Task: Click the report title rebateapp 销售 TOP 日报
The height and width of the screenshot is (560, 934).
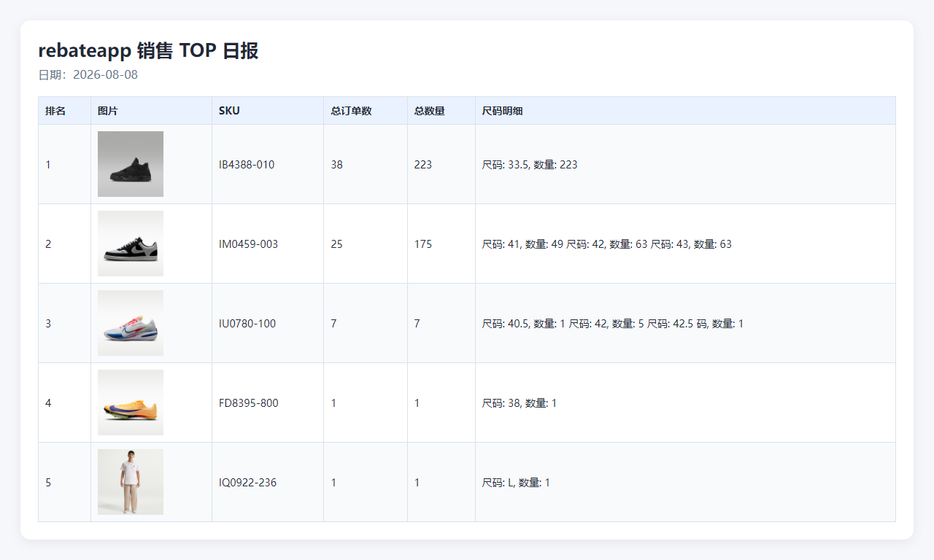Action: tap(148, 50)
